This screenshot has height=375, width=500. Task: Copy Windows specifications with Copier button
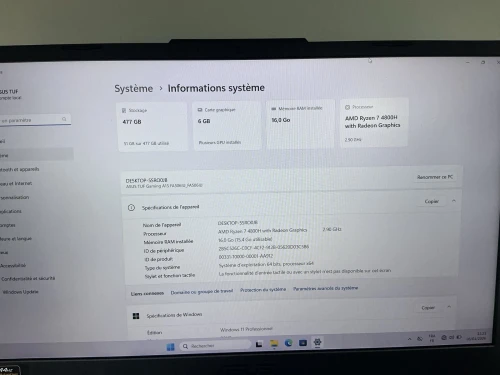(428, 308)
